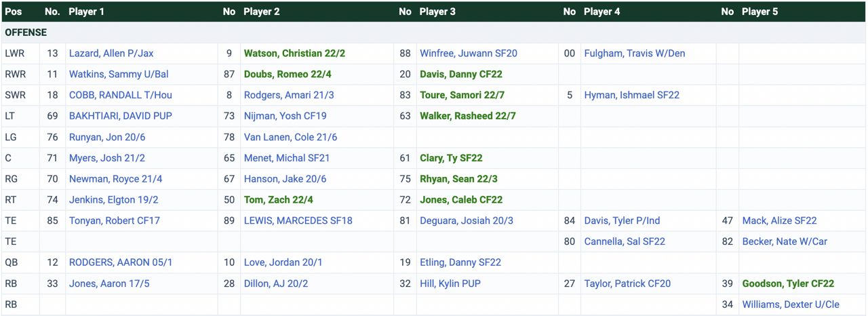Screen dimensions: 868x316
Task: Click the OFFENSE section header row
Action: pyautogui.click(x=26, y=33)
